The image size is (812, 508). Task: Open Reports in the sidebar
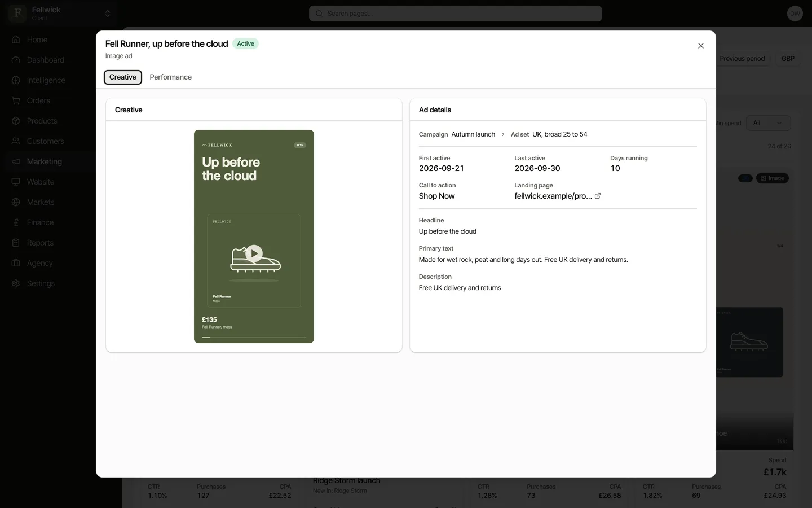(40, 243)
